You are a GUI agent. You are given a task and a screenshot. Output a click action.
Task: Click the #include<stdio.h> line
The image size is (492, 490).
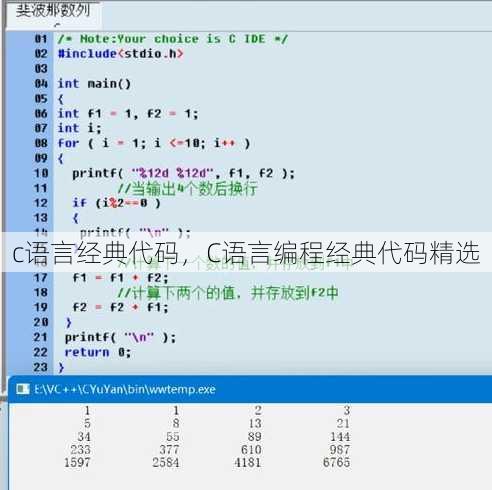click(x=120, y=54)
